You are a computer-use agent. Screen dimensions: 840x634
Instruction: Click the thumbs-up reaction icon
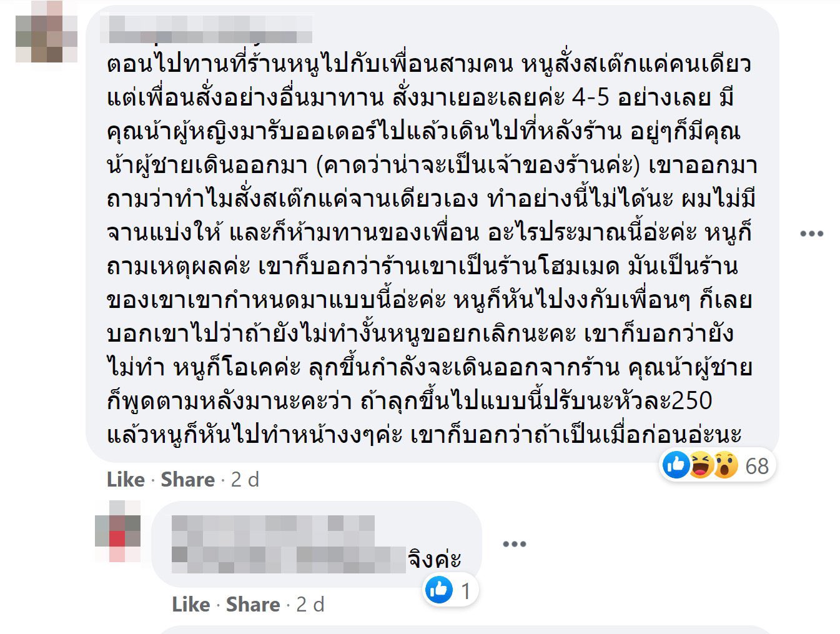tap(675, 465)
